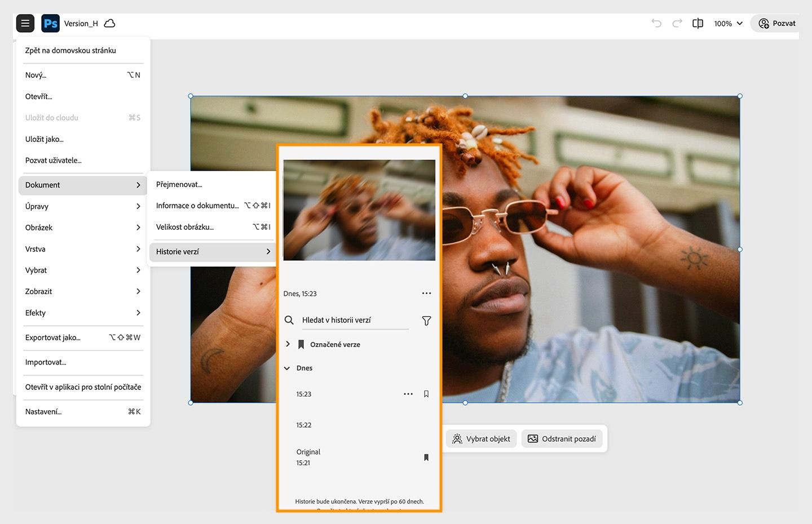Click the Odstranit pozadí button
Screen dimensions: 812x524
click(x=562, y=439)
